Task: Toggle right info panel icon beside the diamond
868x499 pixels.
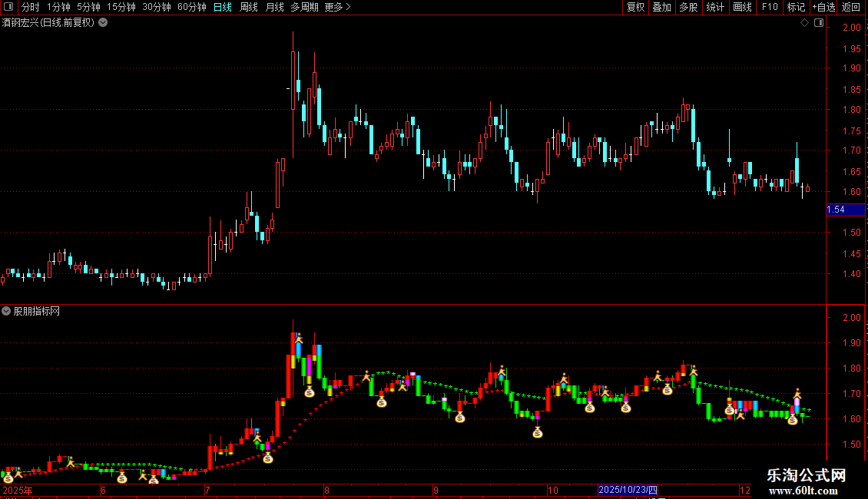Action: [x=819, y=23]
